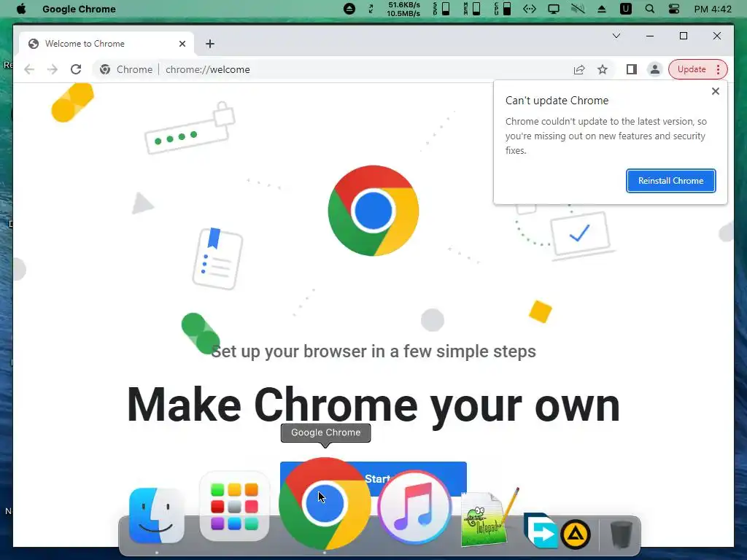This screenshot has height=560, width=747.
Task: Open Notepad++ from the dock
Action: tap(489, 518)
